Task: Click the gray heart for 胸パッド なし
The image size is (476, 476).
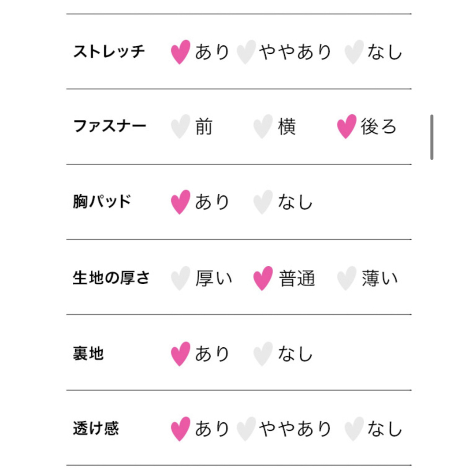Action: pos(263,202)
